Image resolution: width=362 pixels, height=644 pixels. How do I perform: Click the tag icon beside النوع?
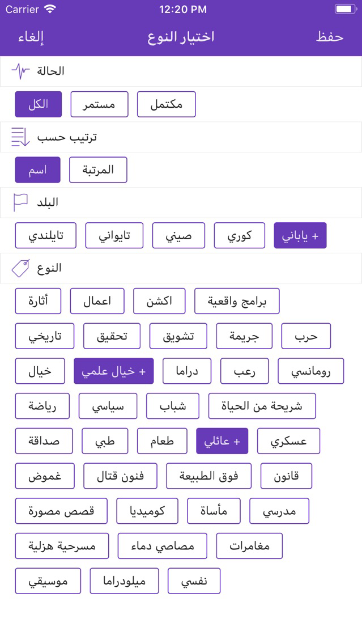pos(20,268)
